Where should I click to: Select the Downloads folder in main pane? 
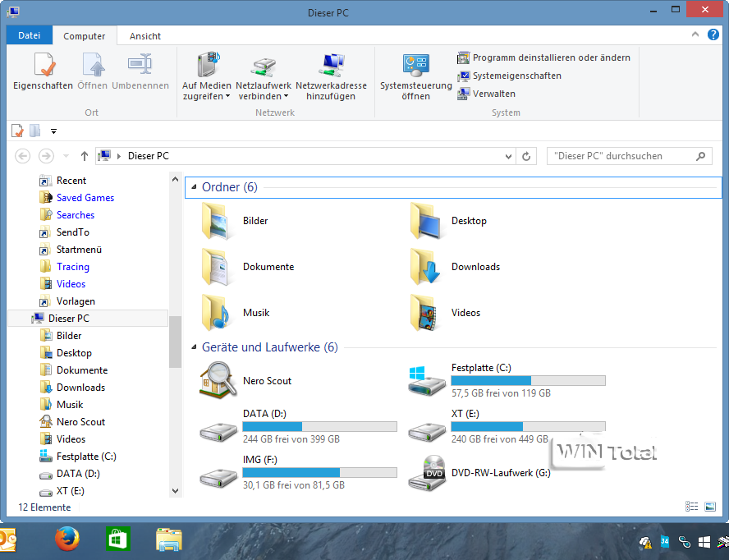(x=454, y=267)
